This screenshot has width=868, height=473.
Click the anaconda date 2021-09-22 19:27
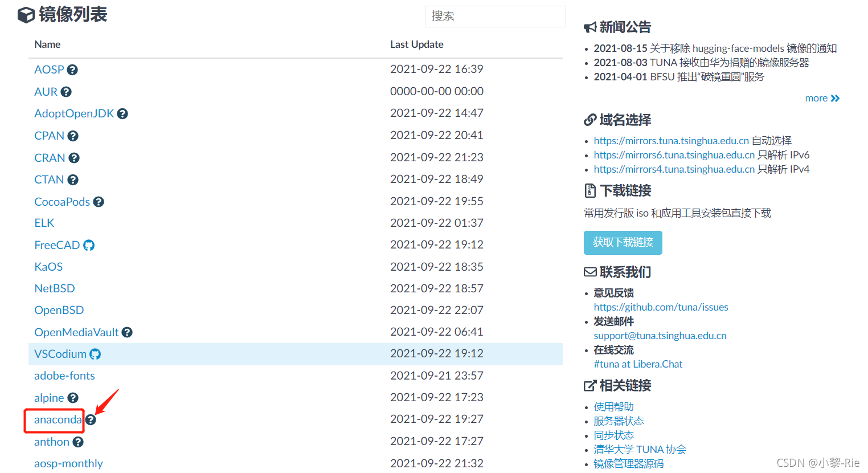point(437,419)
